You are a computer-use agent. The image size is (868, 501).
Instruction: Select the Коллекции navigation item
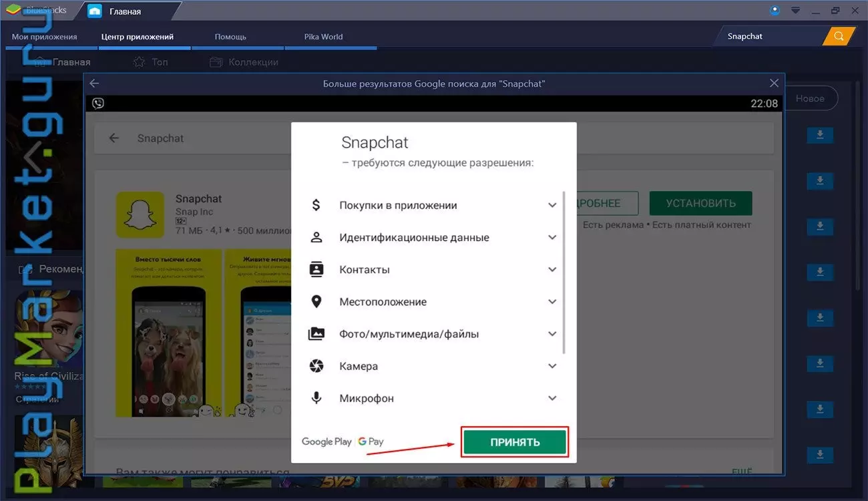coord(244,62)
